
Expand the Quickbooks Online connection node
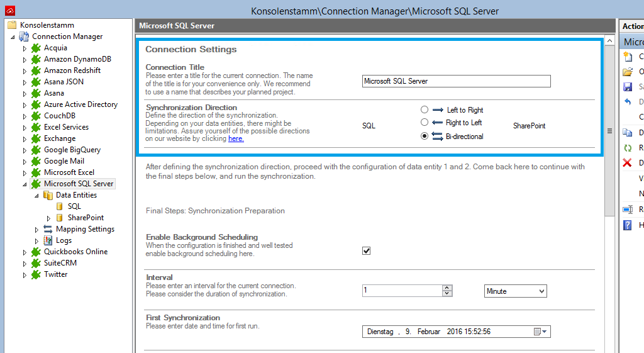pos(25,252)
